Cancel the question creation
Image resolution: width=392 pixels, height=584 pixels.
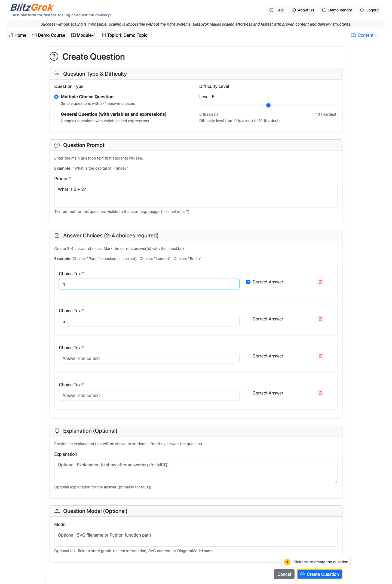click(x=284, y=574)
